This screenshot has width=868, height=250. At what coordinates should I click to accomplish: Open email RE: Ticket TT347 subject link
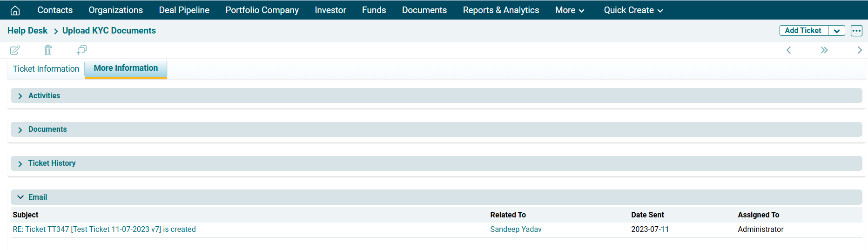[104, 229]
